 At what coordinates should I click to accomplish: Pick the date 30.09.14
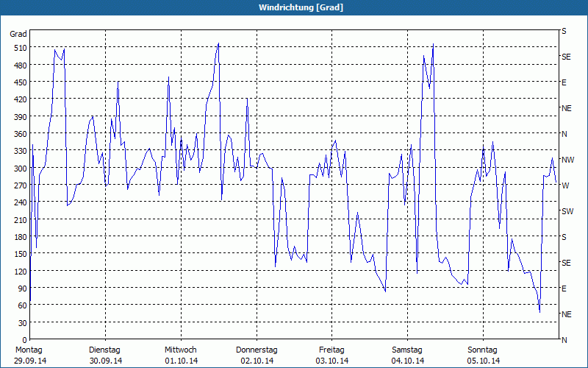[106, 361]
